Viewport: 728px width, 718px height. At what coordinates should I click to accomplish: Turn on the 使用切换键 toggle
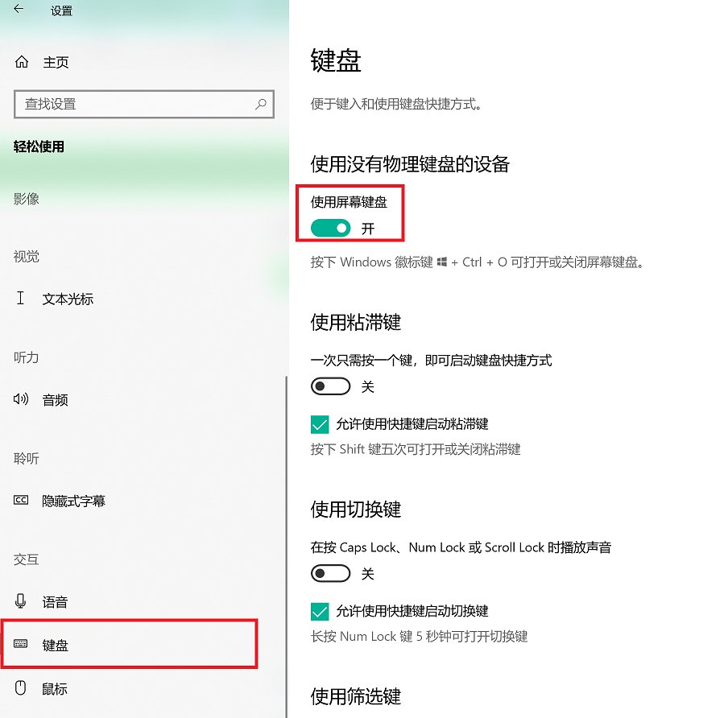pos(330,573)
